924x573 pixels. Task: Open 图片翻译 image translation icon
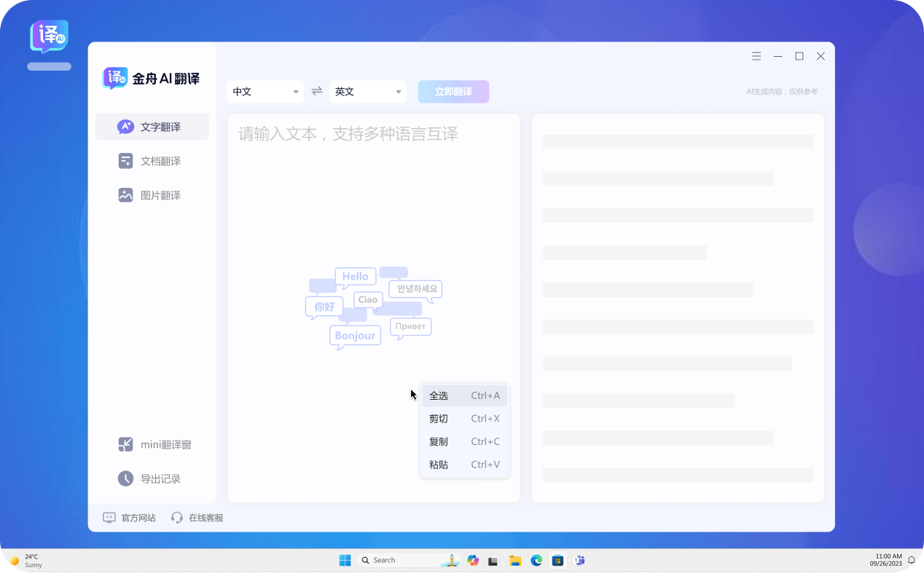click(125, 195)
